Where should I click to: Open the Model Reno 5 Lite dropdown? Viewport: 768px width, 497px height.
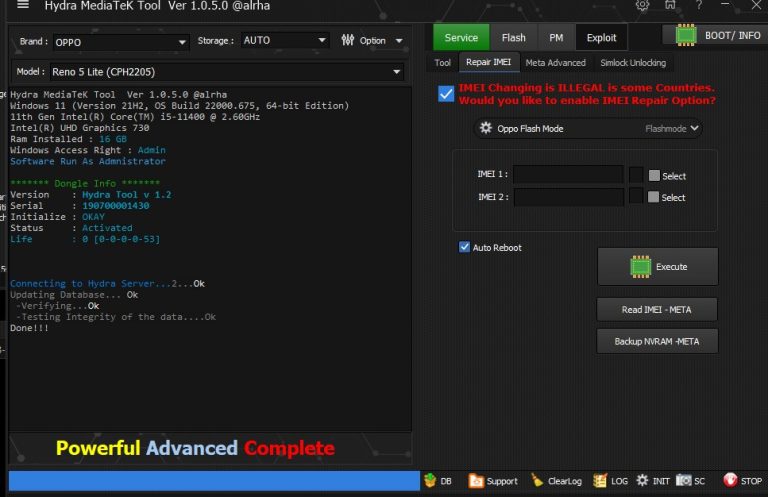click(x=227, y=72)
